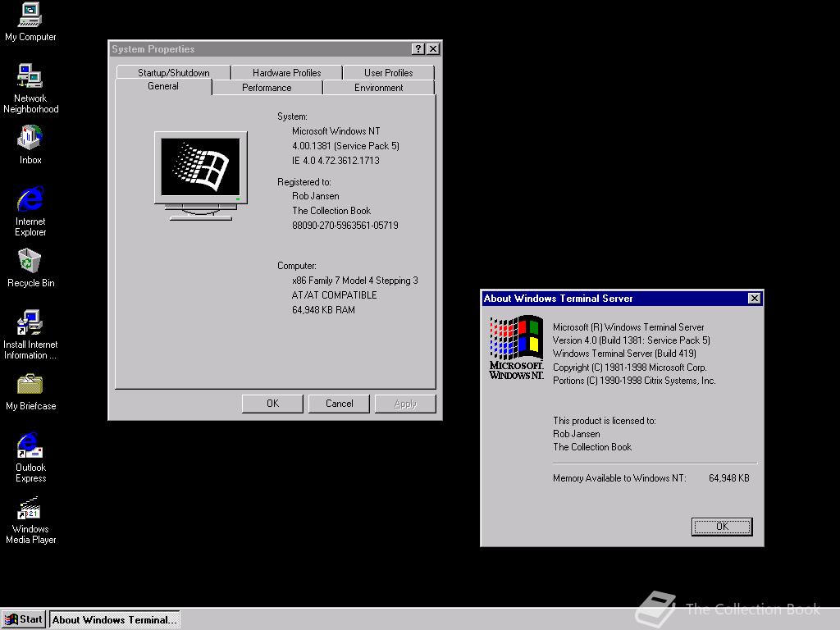Select the General tab
840x630 pixels.
pos(163,86)
